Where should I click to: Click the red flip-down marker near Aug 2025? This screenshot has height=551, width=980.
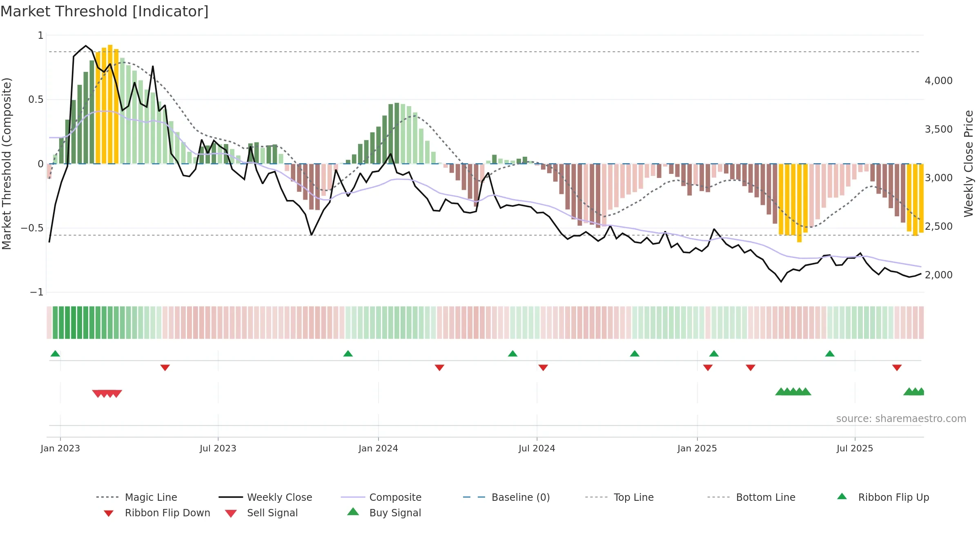click(x=897, y=367)
